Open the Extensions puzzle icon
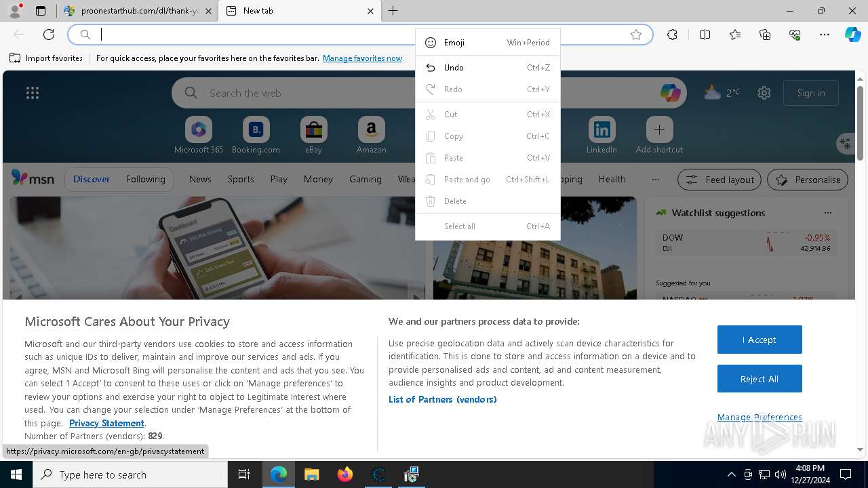The width and height of the screenshot is (868, 488). pos(672,35)
